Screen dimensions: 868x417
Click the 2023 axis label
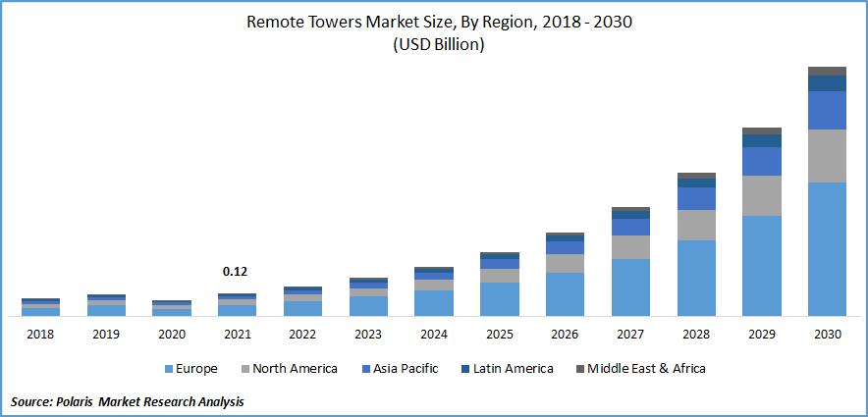point(368,335)
